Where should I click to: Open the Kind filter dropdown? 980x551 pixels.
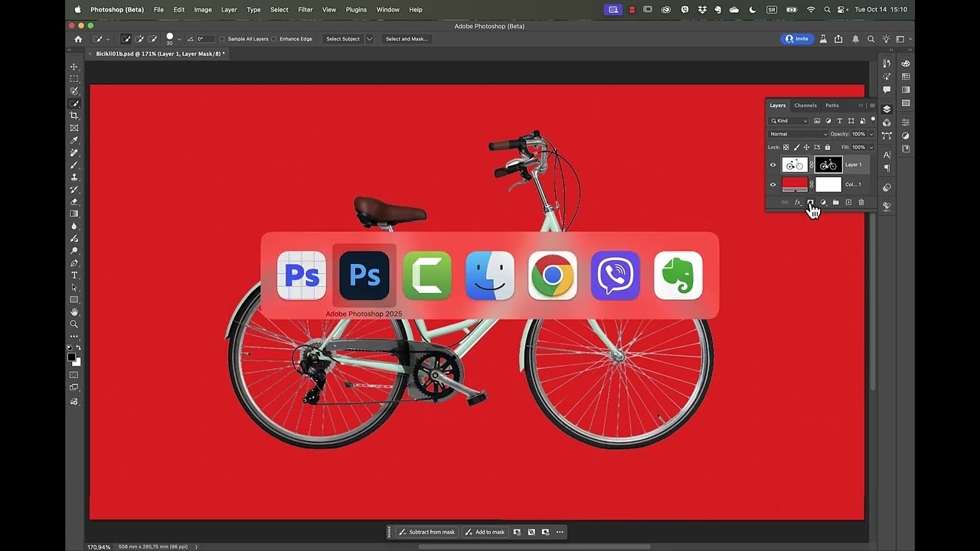[x=789, y=121]
